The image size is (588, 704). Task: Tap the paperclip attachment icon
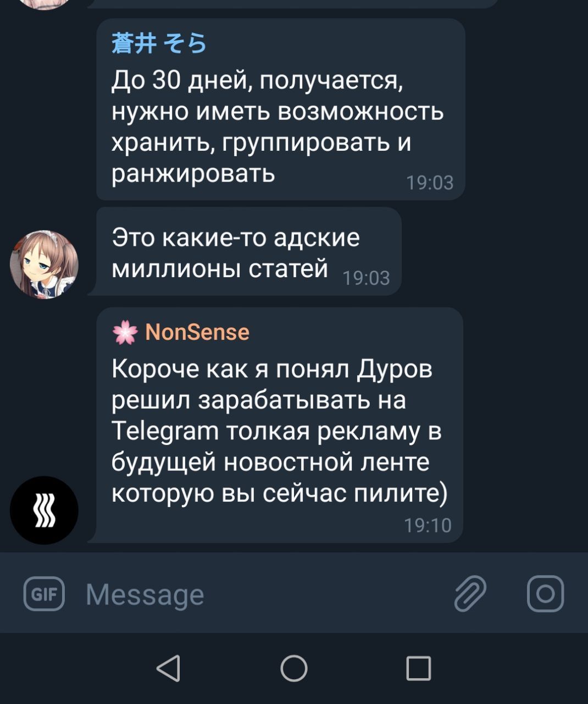click(x=470, y=594)
